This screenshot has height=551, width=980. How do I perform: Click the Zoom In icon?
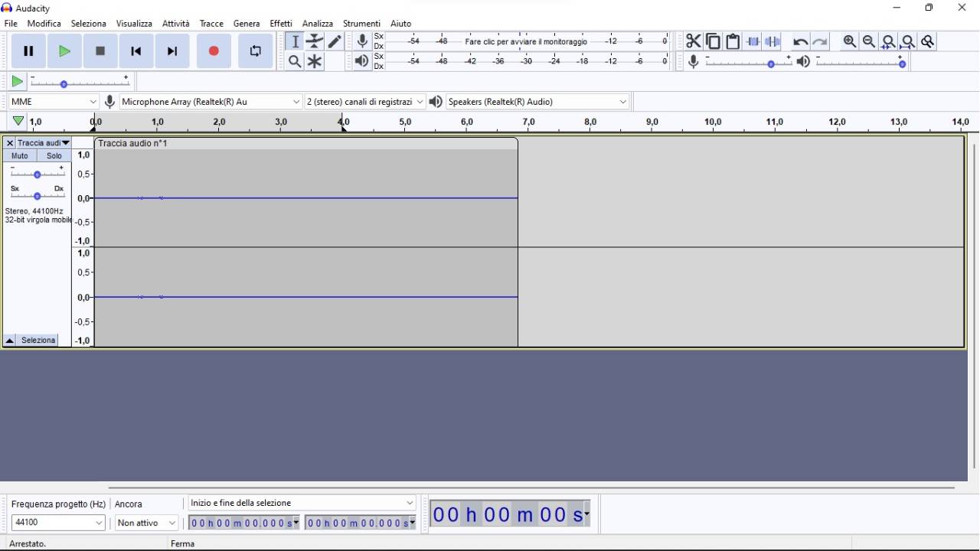point(850,41)
